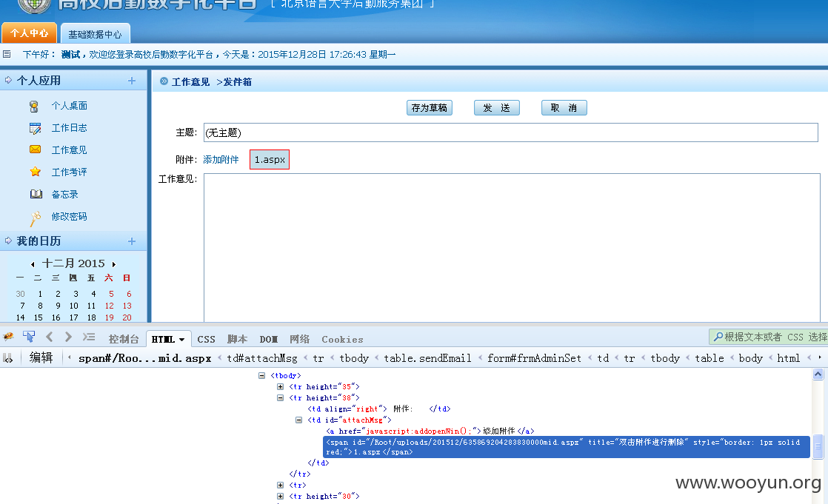Open Firebug 脚本 tab
The height and width of the screenshot is (504, 828).
click(237, 340)
